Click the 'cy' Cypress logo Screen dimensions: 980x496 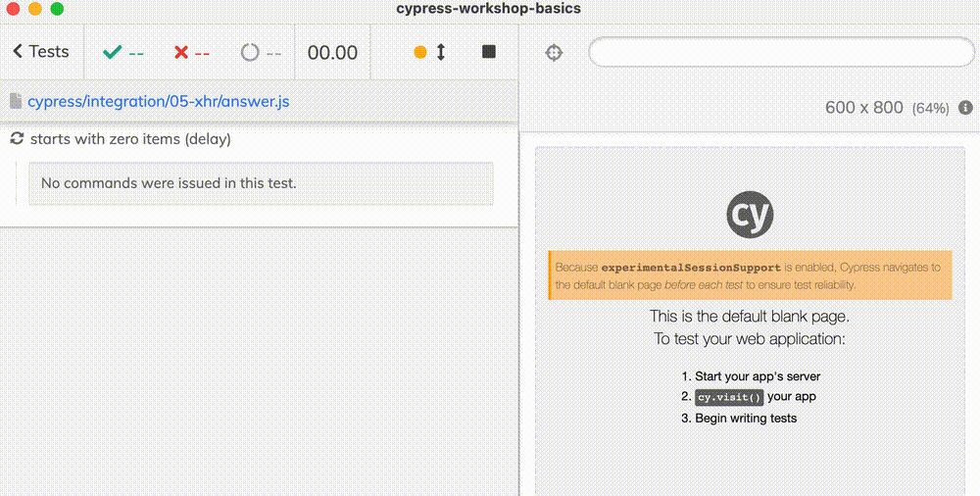[x=750, y=215]
